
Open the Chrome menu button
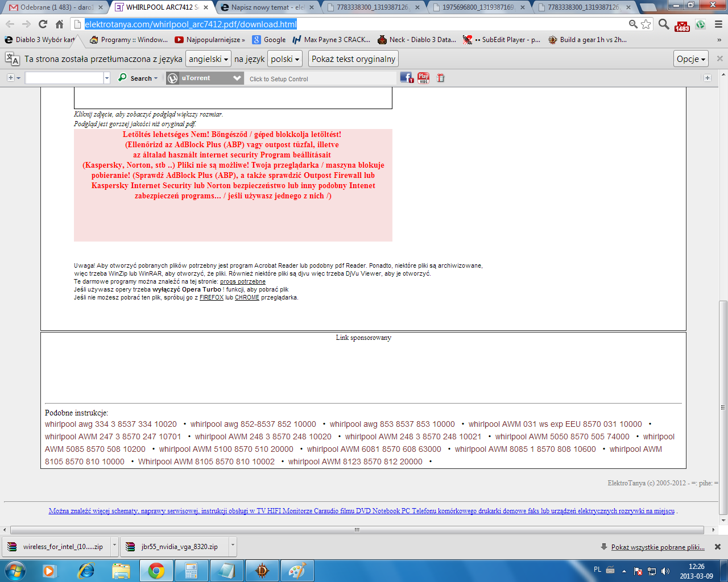coord(718,24)
